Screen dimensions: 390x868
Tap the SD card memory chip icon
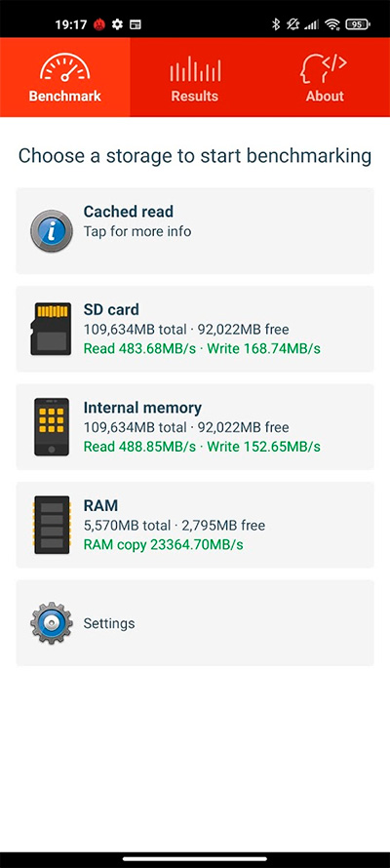click(x=51, y=329)
